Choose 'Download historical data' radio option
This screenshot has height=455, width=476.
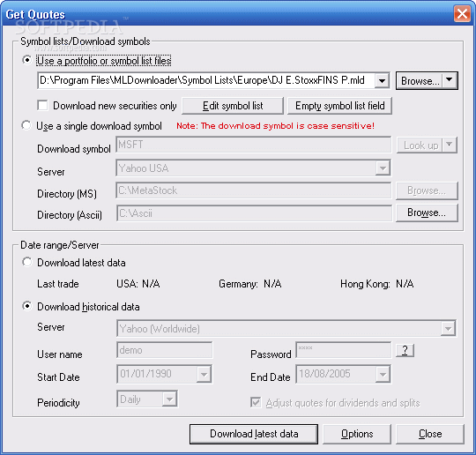click(x=26, y=306)
